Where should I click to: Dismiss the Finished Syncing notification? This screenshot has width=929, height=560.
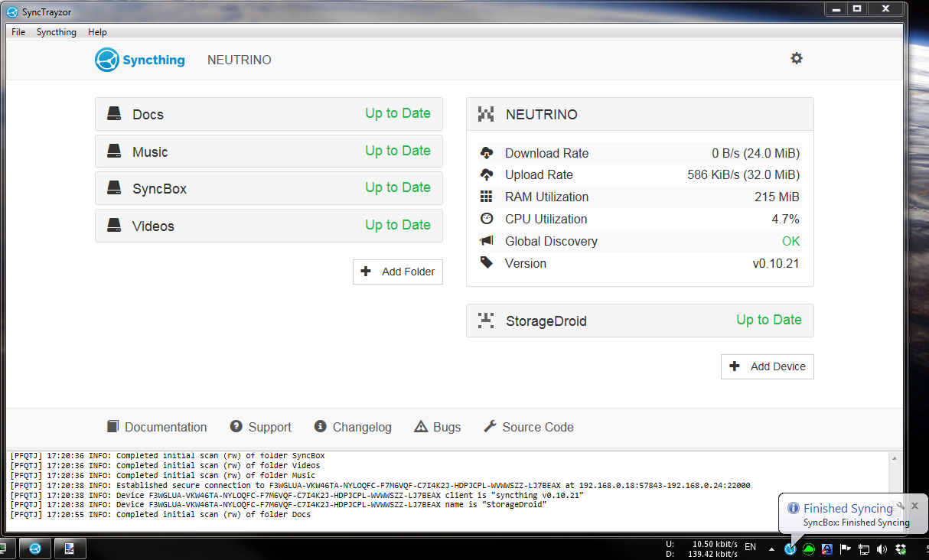(914, 506)
